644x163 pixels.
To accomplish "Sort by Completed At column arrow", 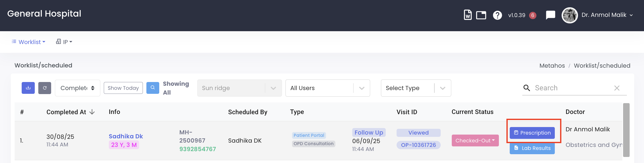I will (x=92, y=112).
